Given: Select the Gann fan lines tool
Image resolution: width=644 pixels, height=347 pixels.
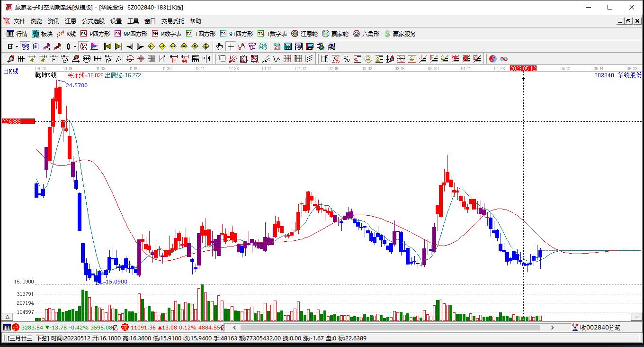Looking at the screenshot, I should point(233,59).
